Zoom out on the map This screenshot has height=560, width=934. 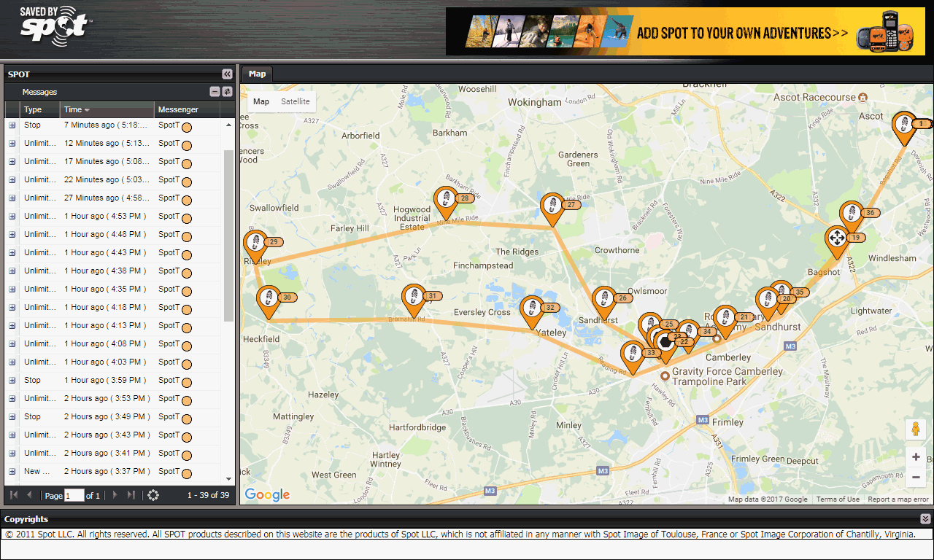click(x=915, y=478)
